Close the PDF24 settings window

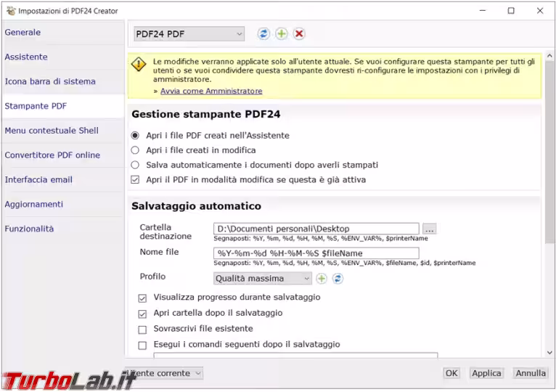[x=540, y=11]
